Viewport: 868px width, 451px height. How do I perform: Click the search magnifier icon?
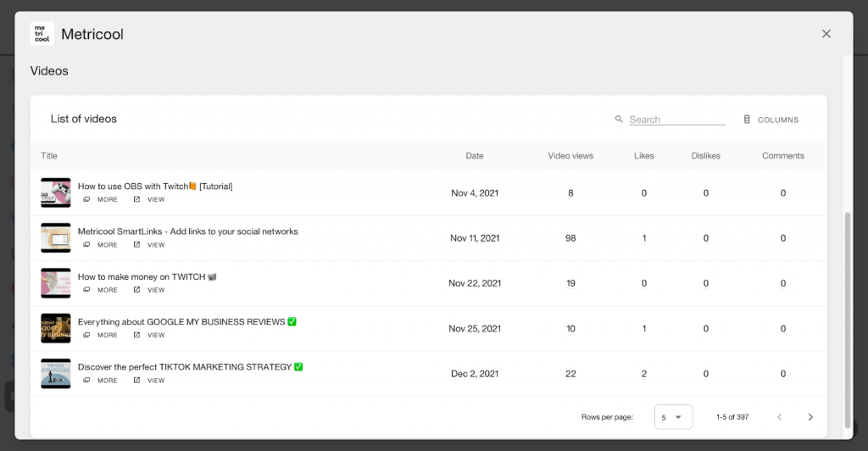click(619, 119)
